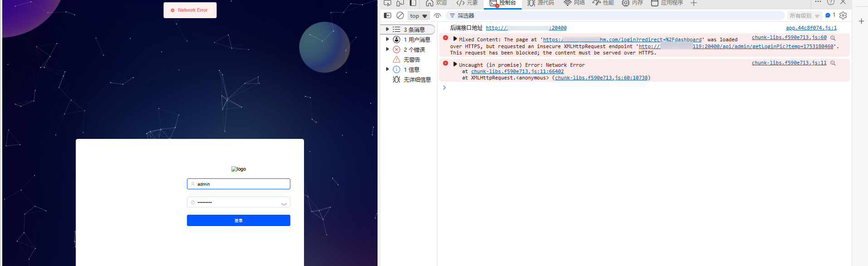Expand the 1 信息 info group
The image size is (868, 266).
[387, 69]
